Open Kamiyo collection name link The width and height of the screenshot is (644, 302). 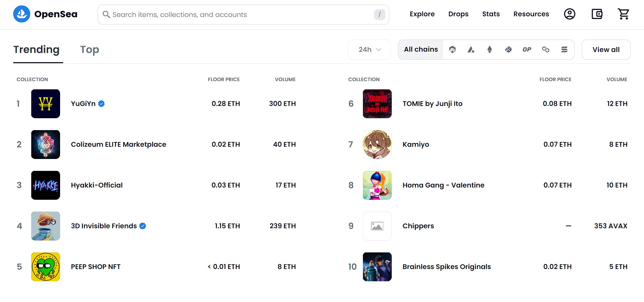tap(416, 144)
